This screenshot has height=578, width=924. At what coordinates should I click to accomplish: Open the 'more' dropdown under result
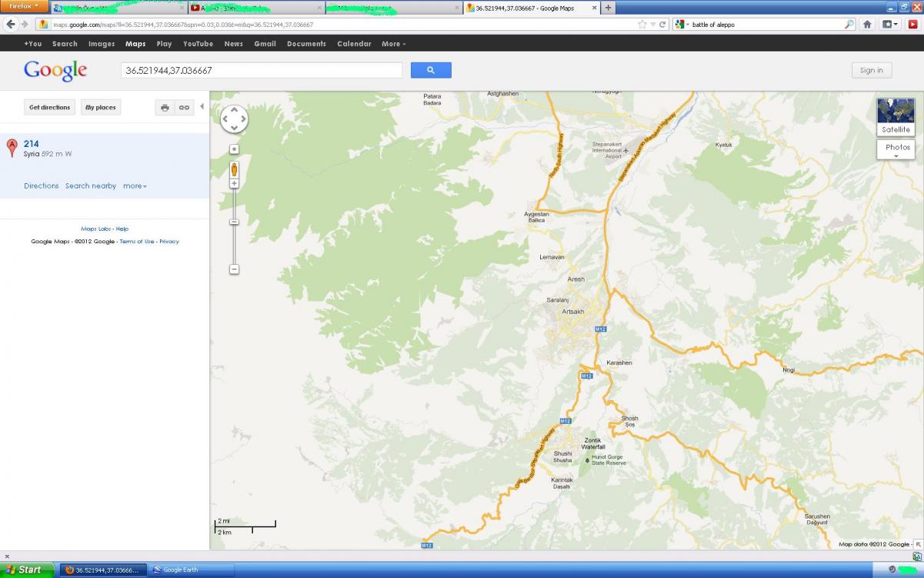tap(135, 186)
